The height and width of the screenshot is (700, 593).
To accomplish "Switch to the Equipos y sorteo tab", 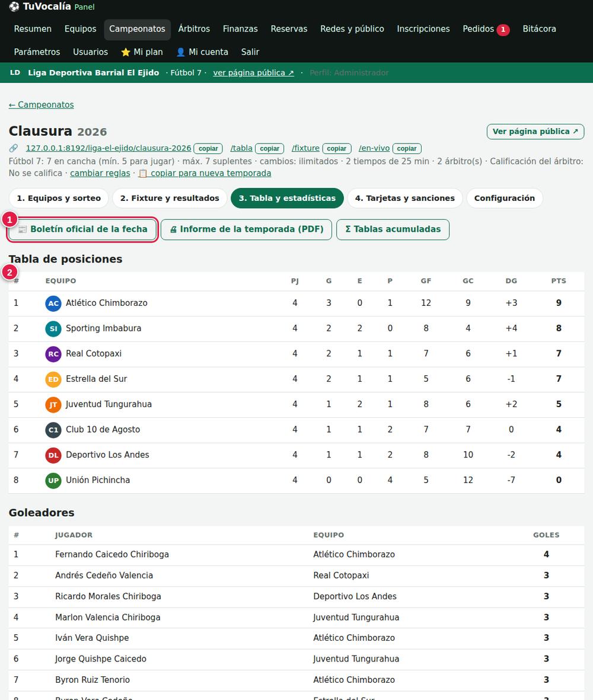I will pyautogui.click(x=59, y=198).
